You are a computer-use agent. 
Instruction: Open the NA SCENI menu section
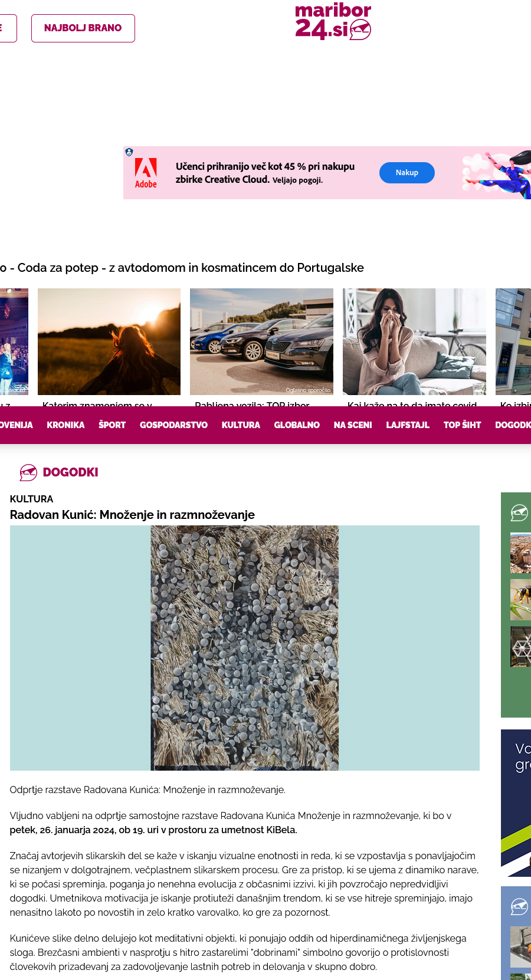(x=353, y=425)
